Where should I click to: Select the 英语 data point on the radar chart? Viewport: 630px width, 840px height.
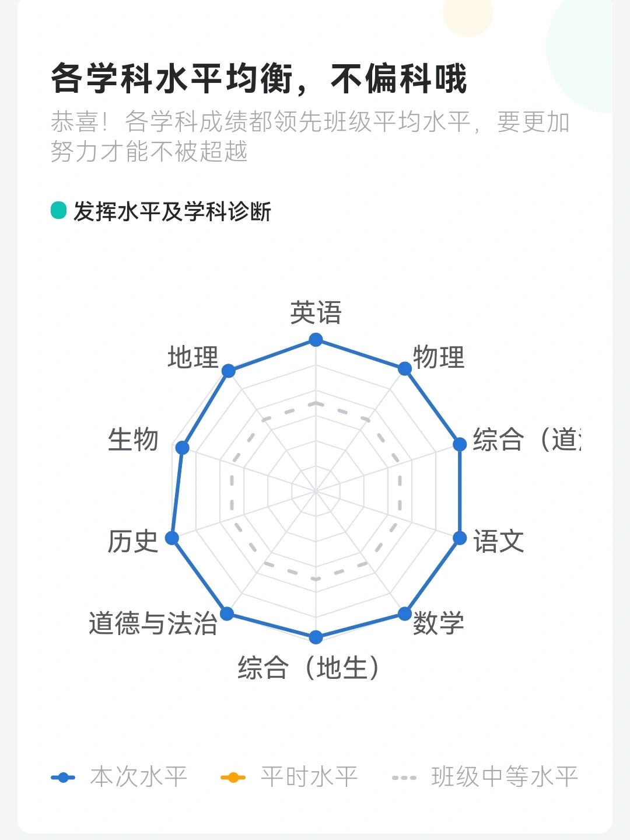tap(316, 339)
